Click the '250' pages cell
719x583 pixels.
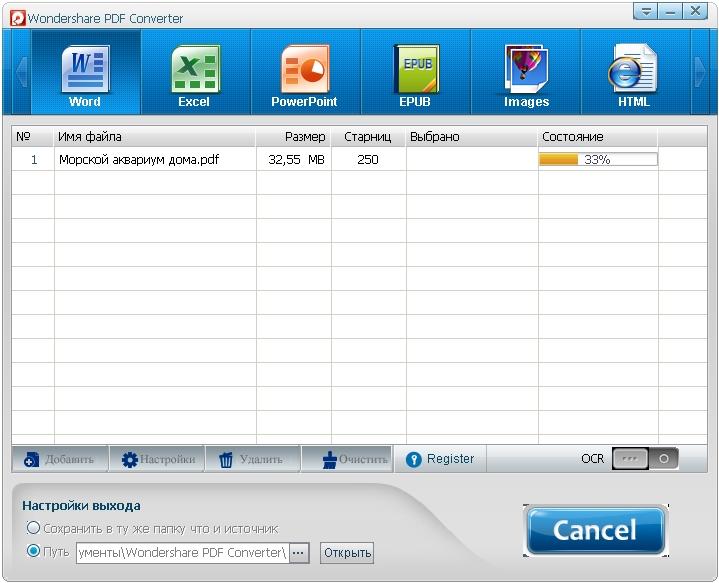tap(368, 160)
